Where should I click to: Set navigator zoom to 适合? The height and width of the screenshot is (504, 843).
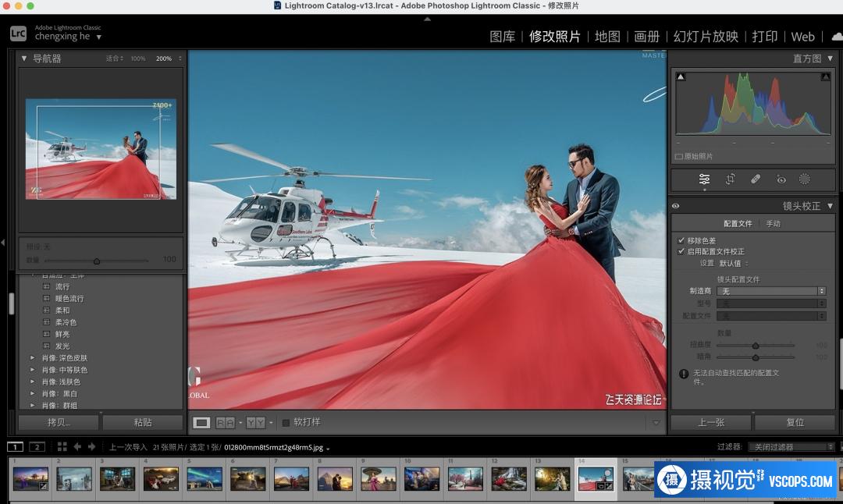click(x=113, y=59)
